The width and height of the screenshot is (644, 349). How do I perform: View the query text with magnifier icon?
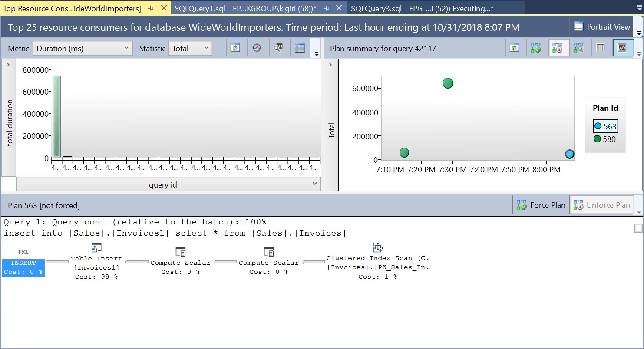click(x=278, y=48)
